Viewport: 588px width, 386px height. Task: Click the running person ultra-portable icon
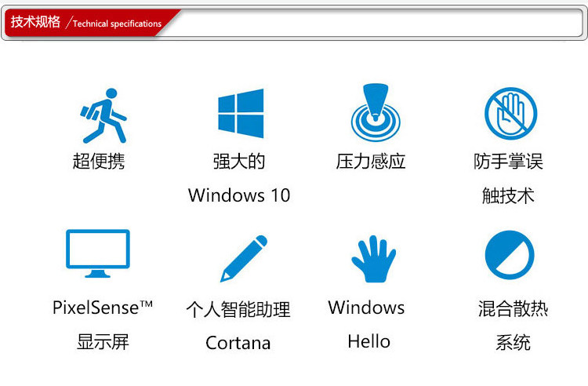pyautogui.click(x=103, y=115)
